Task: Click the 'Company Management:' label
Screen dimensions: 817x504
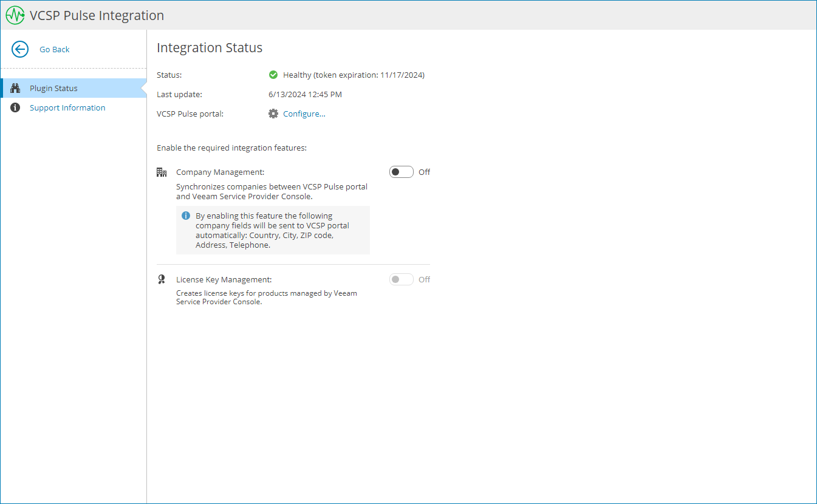Action: (x=220, y=172)
